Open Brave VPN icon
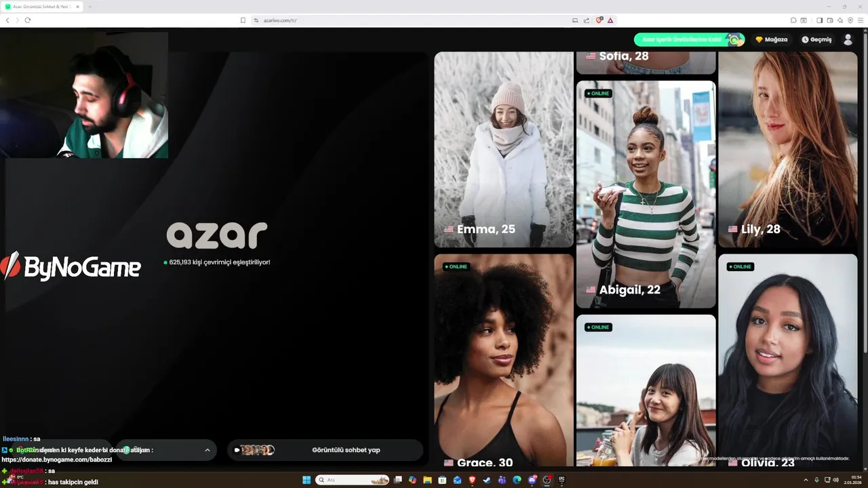 pyautogui.click(x=850, y=20)
